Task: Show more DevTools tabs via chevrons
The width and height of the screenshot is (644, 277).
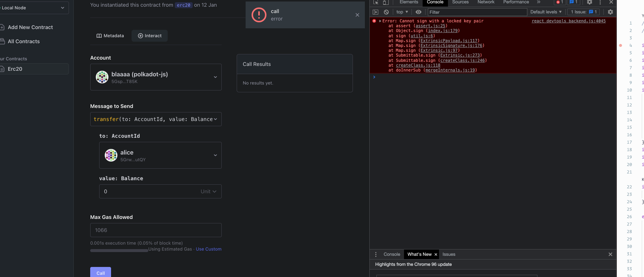Action: pos(539,2)
